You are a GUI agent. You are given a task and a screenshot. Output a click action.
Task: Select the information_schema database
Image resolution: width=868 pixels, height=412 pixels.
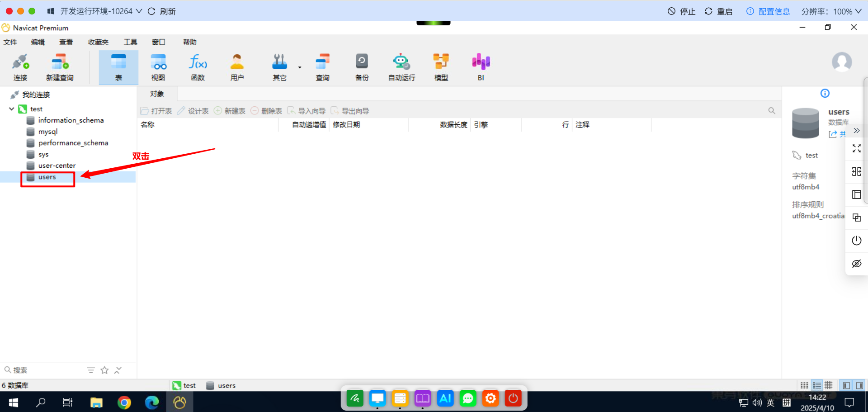tap(71, 120)
